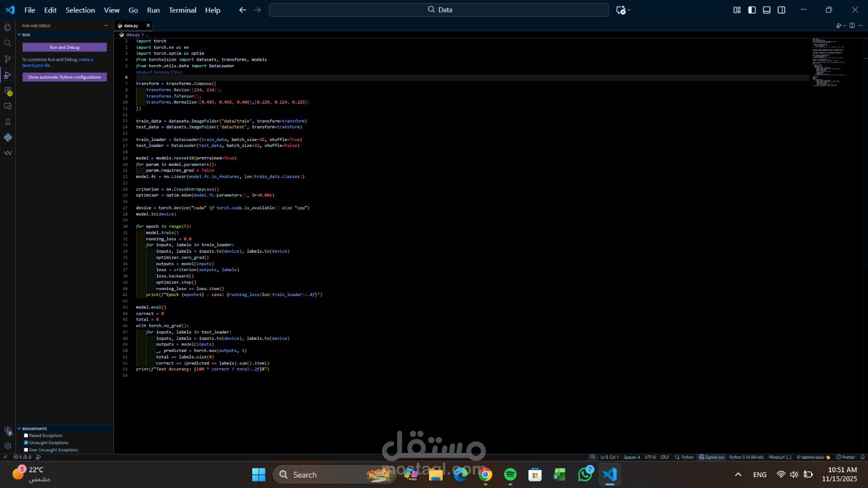Image resolution: width=868 pixels, height=488 pixels.
Task: Enable Raised Exceptions breakpoint
Action: [x=25, y=435]
